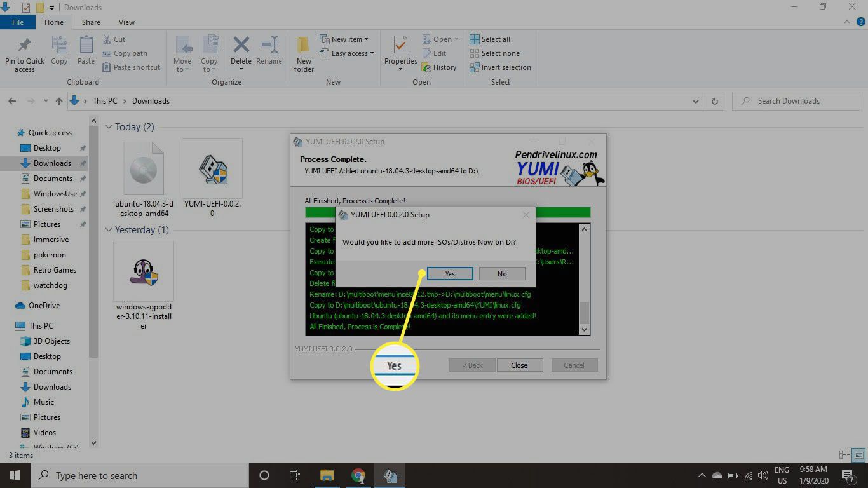Viewport: 868px width, 488px height.
Task: Switch to the View ribbon tab
Action: point(126,22)
